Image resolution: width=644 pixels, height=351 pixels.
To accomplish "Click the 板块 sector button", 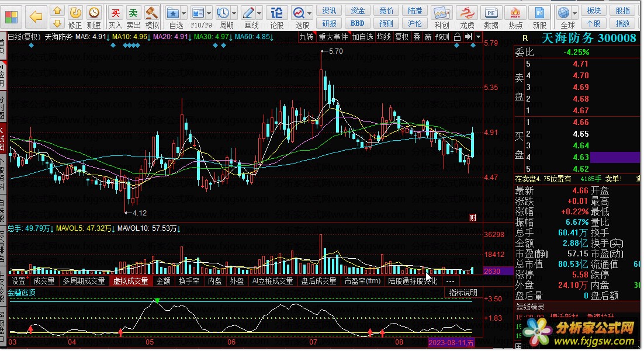I will [594, 11].
